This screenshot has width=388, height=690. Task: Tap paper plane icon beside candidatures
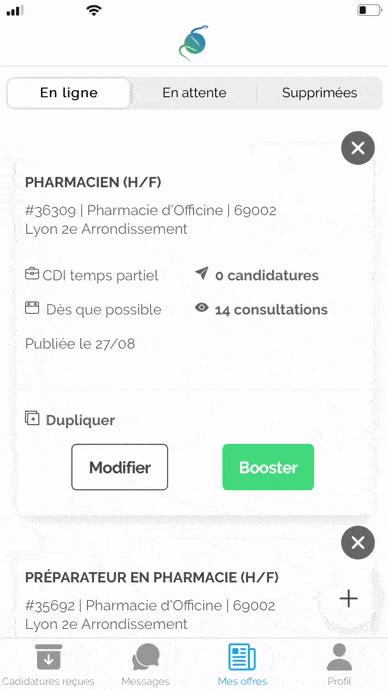pyautogui.click(x=201, y=274)
